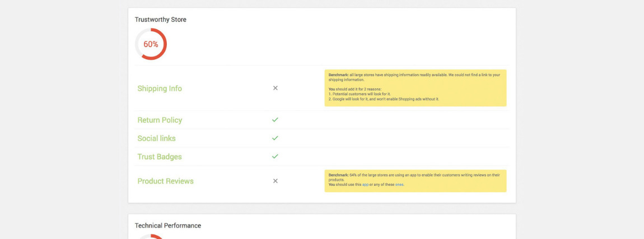The width and height of the screenshot is (644, 239).
Task: Click the X icon beside Shipping Info
Action: click(275, 88)
